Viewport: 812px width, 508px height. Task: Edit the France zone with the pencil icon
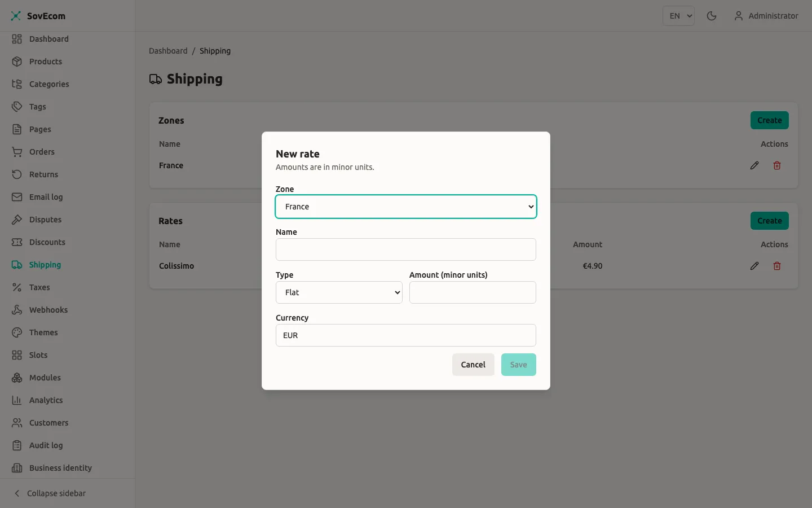pos(754,165)
